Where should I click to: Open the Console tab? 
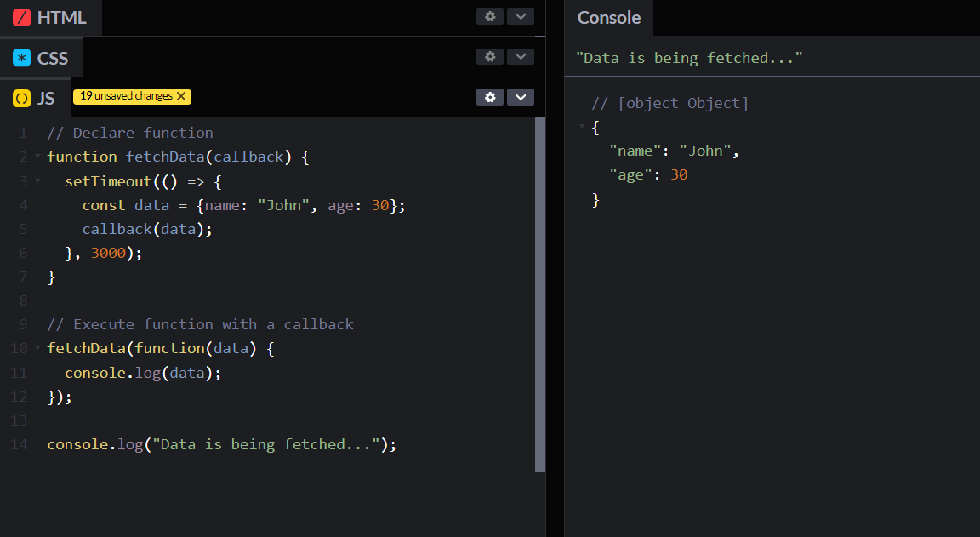[609, 18]
